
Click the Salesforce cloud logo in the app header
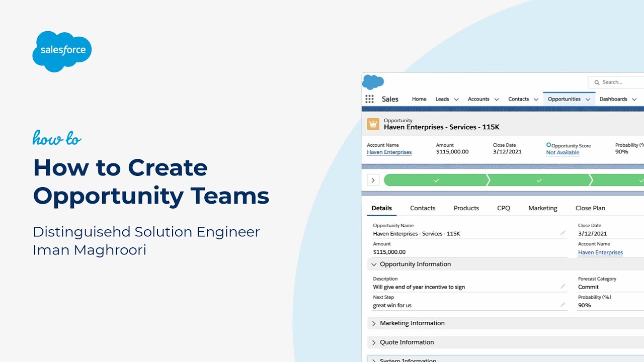point(373,82)
